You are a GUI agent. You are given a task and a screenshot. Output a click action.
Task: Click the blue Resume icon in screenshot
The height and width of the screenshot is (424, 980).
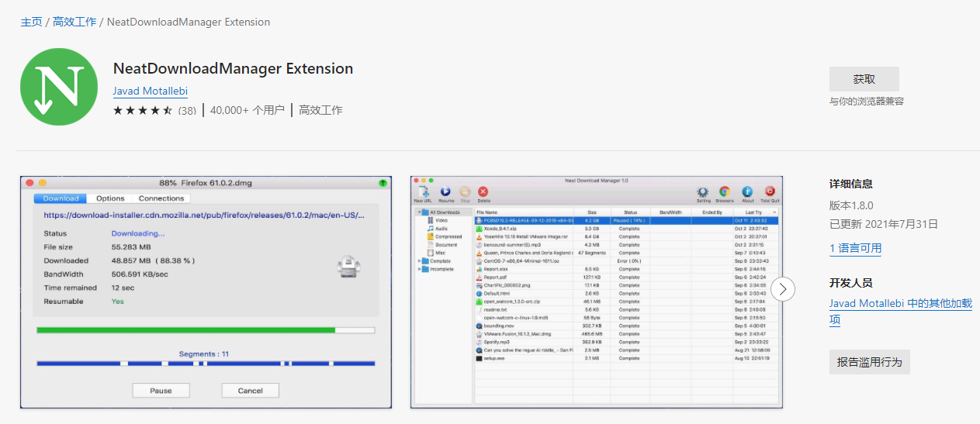click(446, 192)
